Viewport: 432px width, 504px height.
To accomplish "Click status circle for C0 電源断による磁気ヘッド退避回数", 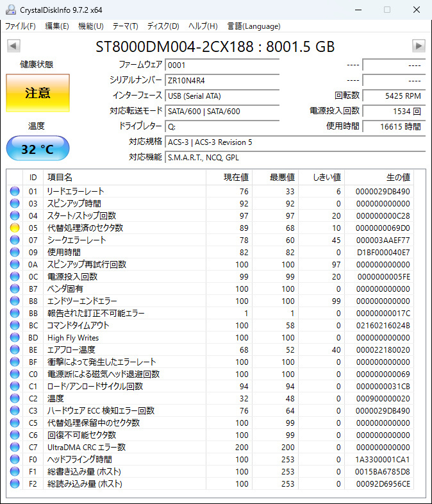I will click(15, 374).
